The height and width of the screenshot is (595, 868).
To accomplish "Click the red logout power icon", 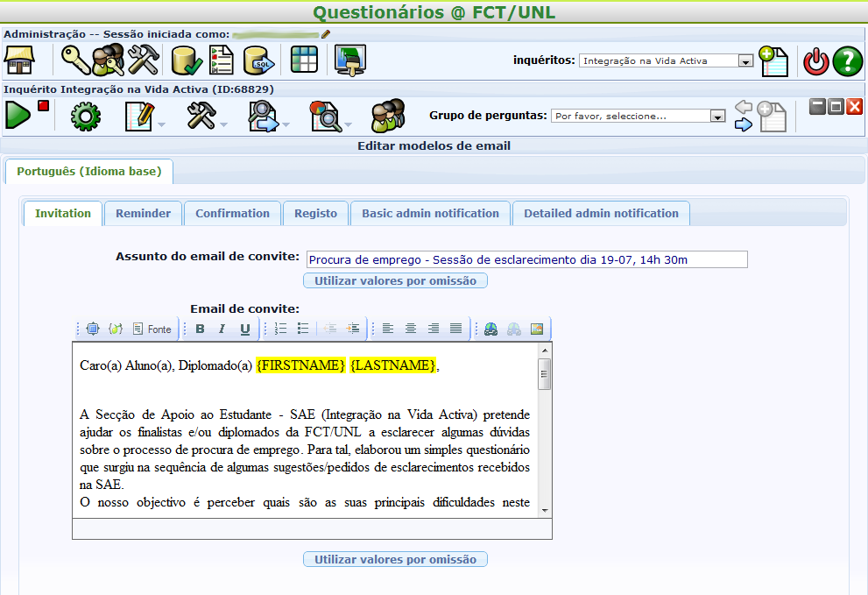I will [x=815, y=61].
